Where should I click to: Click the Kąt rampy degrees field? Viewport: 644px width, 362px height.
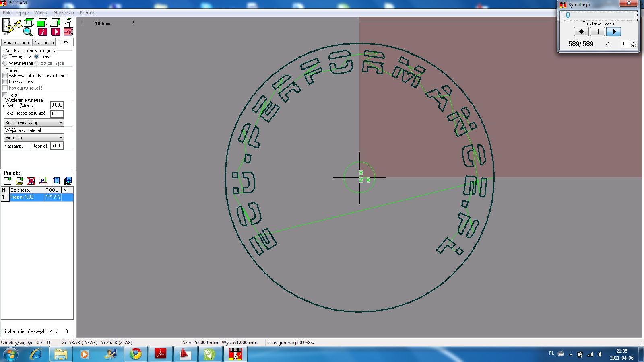(x=57, y=146)
